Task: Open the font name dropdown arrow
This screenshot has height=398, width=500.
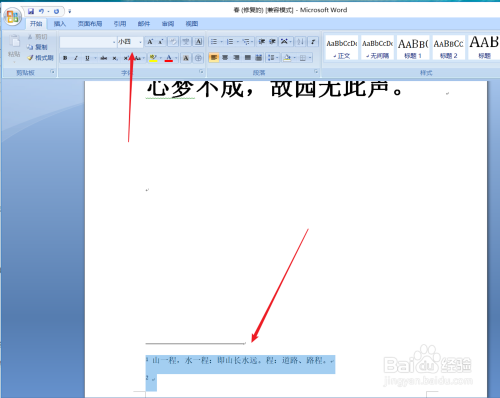Action: (114, 42)
